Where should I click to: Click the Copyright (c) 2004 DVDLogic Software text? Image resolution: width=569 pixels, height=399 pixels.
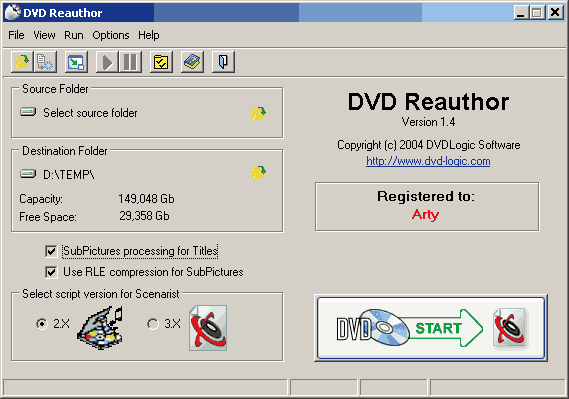(x=429, y=145)
